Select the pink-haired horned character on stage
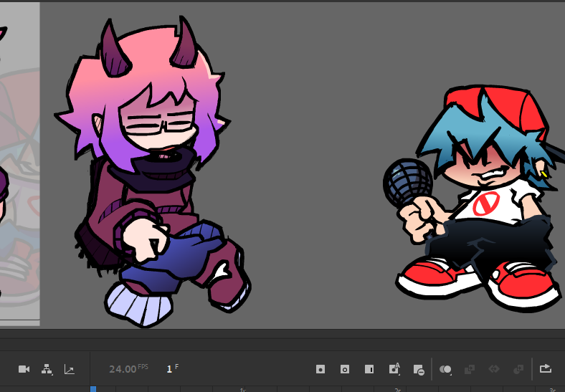 pos(151,171)
